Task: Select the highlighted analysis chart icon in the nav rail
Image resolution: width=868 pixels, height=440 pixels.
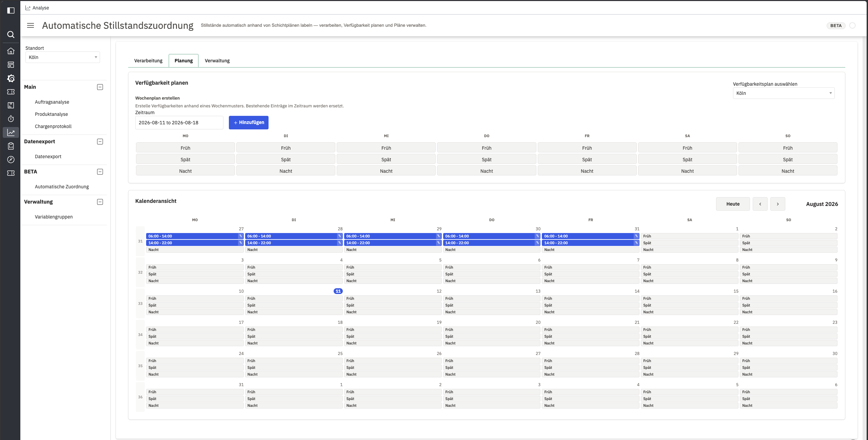Action: coord(11,132)
